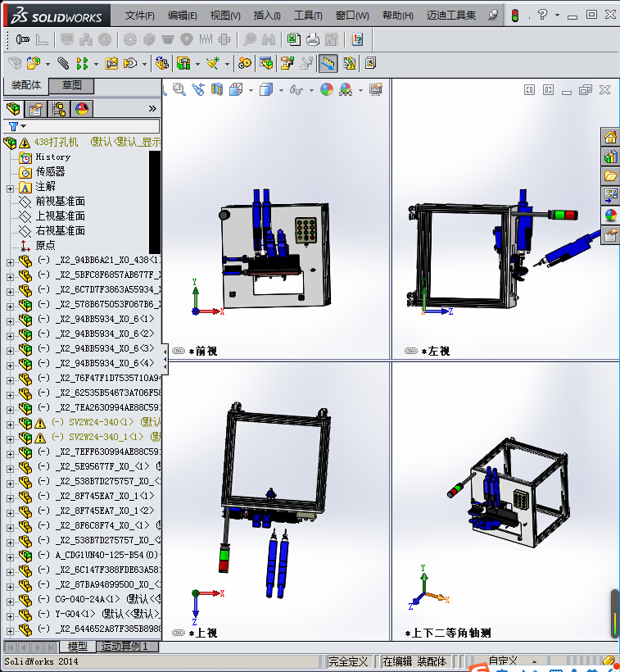Open Insert Components dropdown arrow

[x=48, y=64]
